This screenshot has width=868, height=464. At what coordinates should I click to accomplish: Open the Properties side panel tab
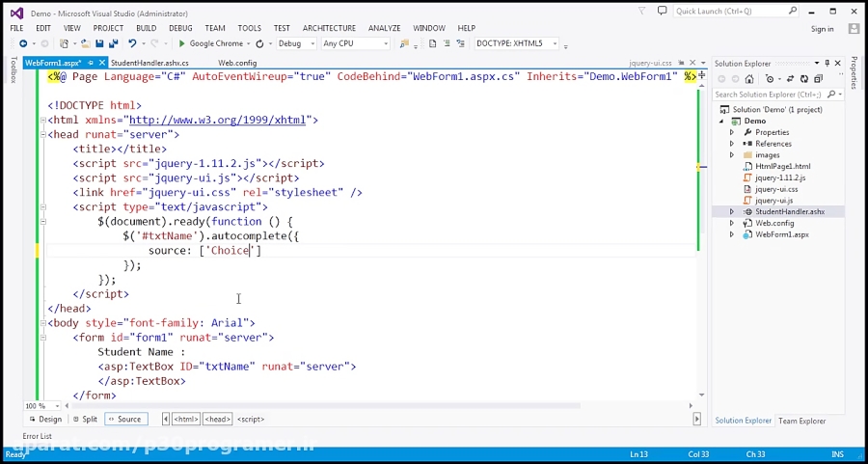854,72
